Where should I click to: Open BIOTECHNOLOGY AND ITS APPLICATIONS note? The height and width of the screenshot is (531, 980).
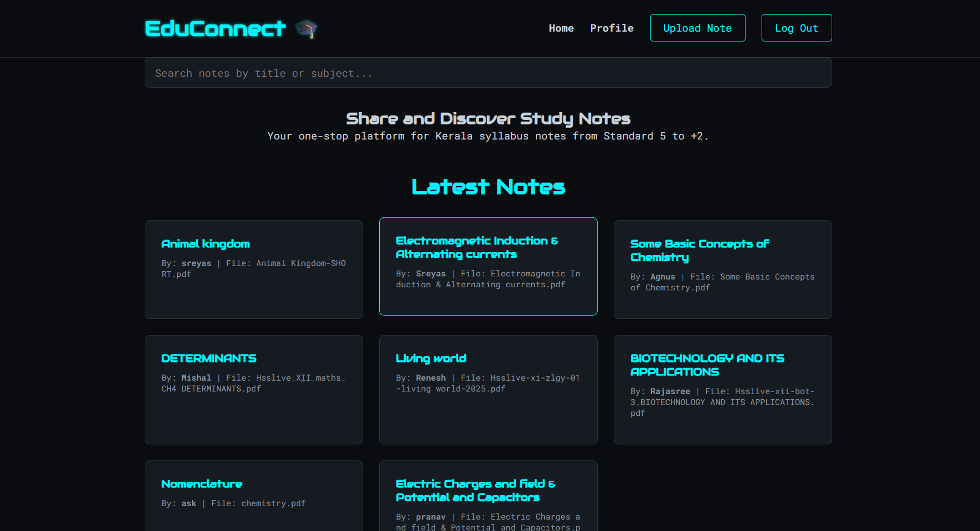tap(723, 389)
